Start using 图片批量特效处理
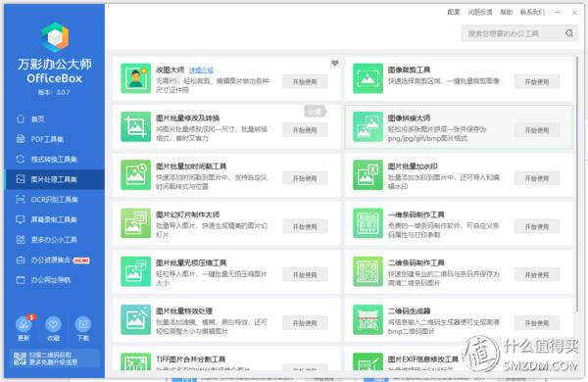 [x=305, y=323]
